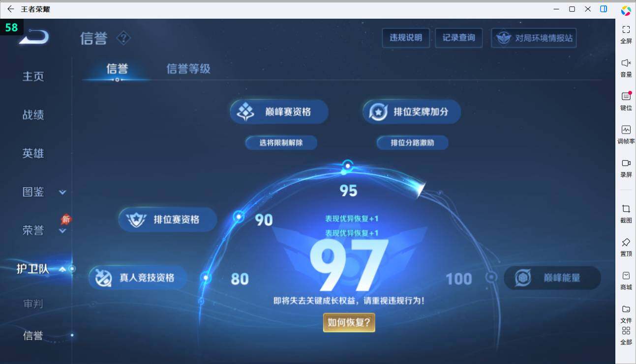Open the 违规说明 button at top right

coord(406,37)
